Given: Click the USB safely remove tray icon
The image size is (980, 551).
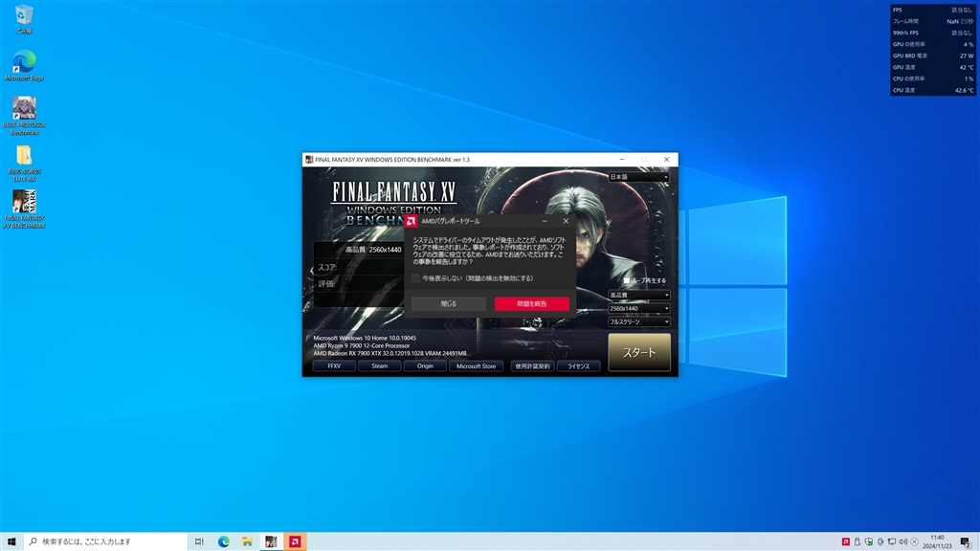Looking at the screenshot, I should (x=857, y=541).
